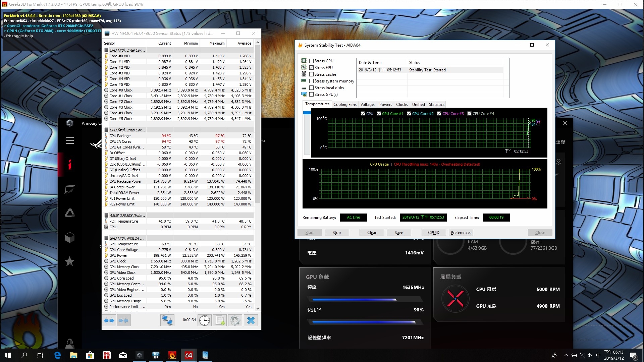Click input language indicator in taskbar
Image resolution: width=644 pixels, height=362 pixels.
coord(598,355)
